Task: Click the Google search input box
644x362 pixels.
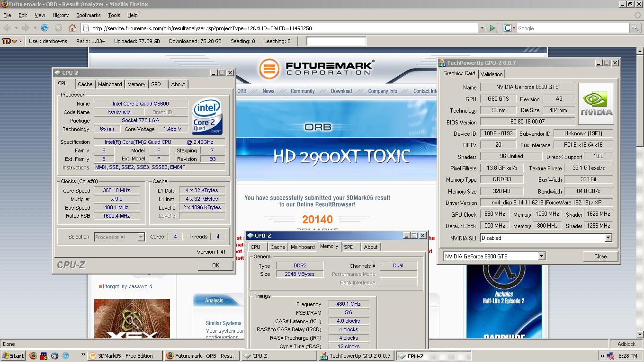Action: (x=573, y=28)
